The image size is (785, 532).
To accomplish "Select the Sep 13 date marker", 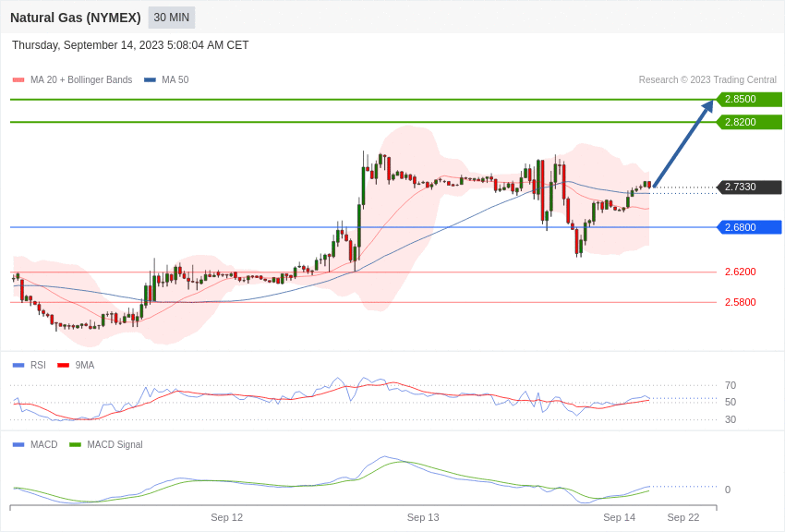I will 423,517.
